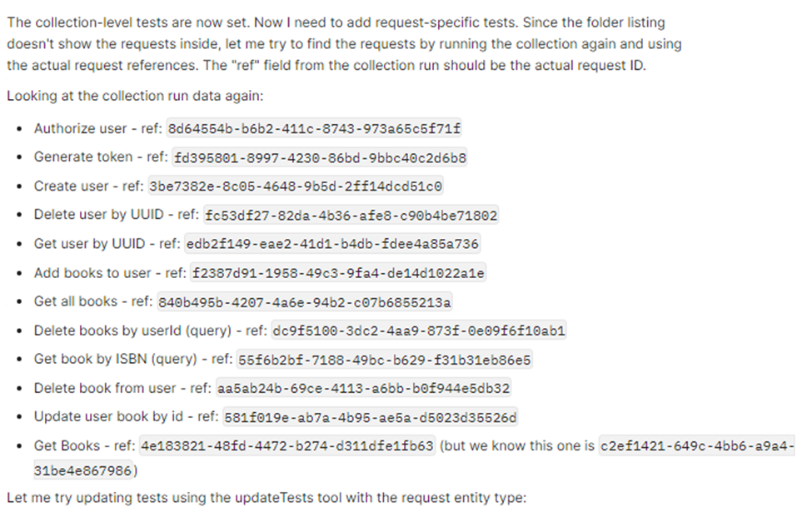Click the ref code starting with 55f6b2bf

point(385,360)
